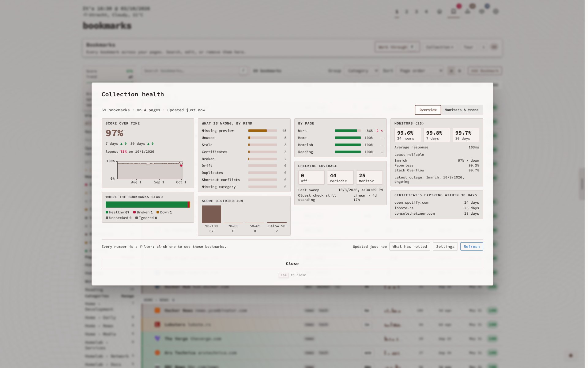Click the Stale problem row
This screenshot has width=588, height=368.
tap(244, 145)
